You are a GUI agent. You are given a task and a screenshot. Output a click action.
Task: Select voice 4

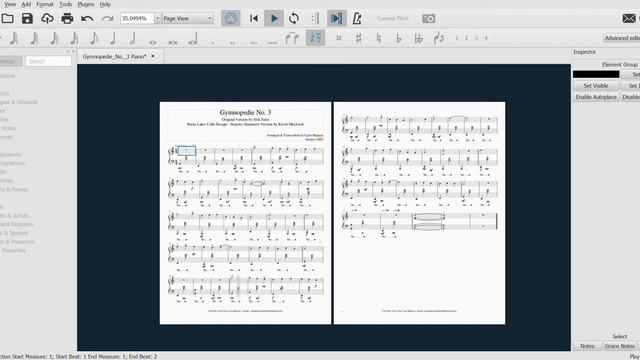click(x=486, y=38)
